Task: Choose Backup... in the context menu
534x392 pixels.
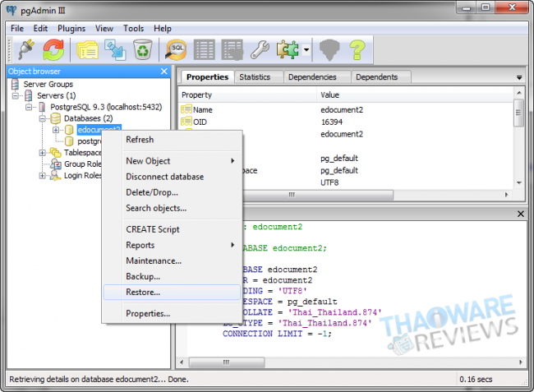Action: (x=142, y=276)
